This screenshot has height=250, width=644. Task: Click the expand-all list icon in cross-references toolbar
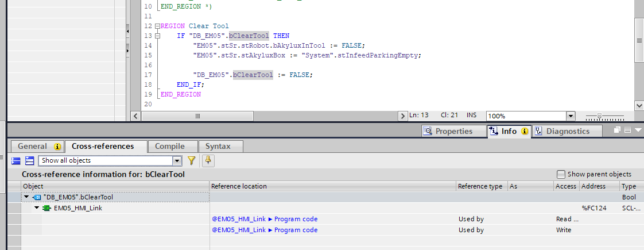[16, 161]
